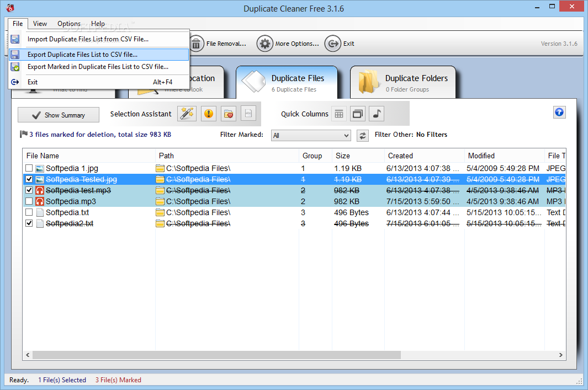Sort by Path column header
The image size is (588, 390).
pyautogui.click(x=227, y=156)
